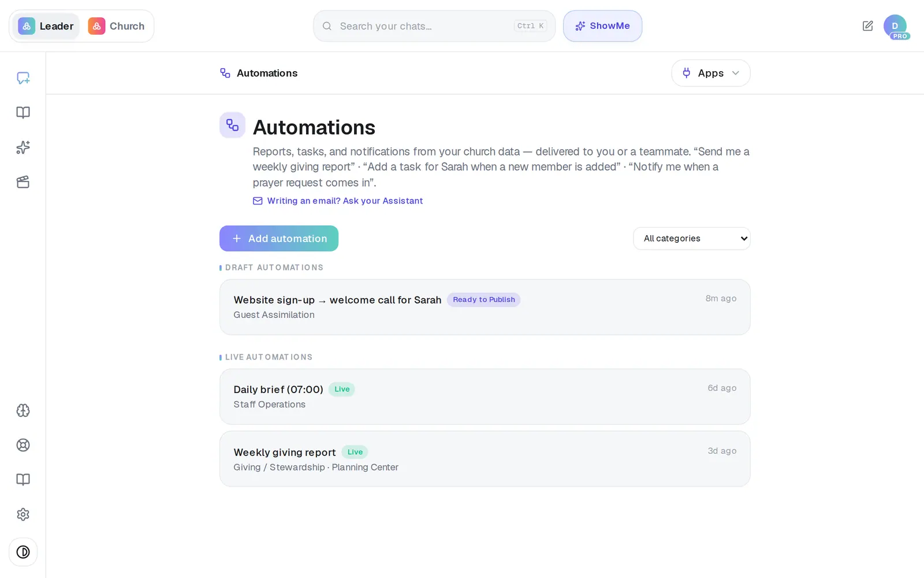The width and height of the screenshot is (924, 578).
Task: Switch to the Church tab
Action: click(117, 26)
